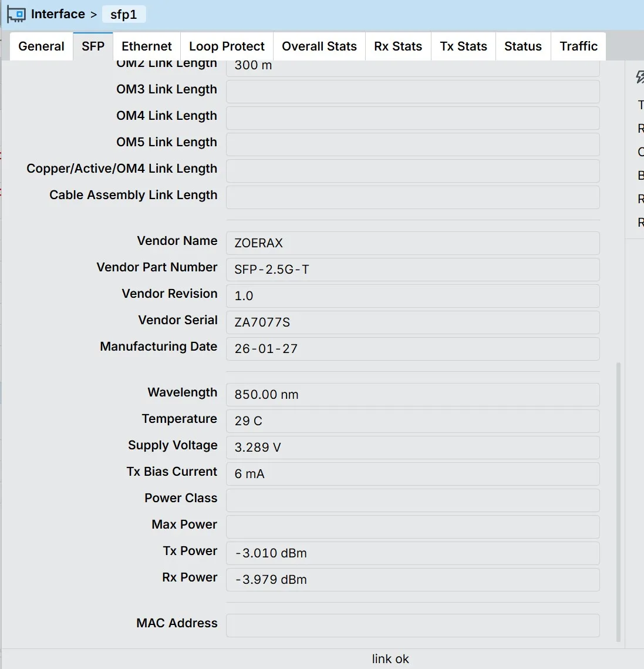
Task: Click the 'Vendor Part Number' label
Action: click(157, 267)
